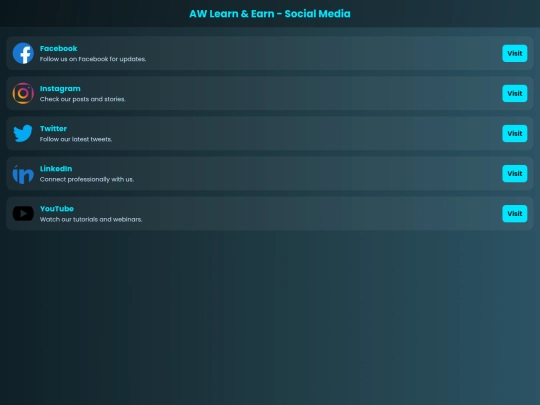Click the Facebook logo icon
This screenshot has width=540, height=405.
point(23,53)
